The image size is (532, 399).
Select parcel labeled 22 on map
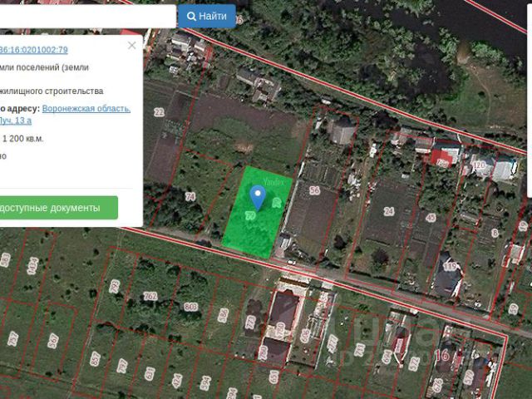point(159,112)
